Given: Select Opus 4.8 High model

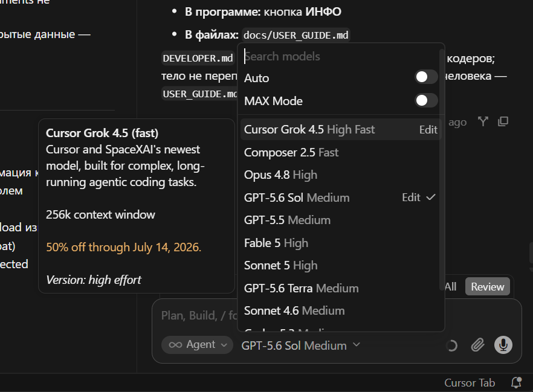Looking at the screenshot, I should click(341, 175).
